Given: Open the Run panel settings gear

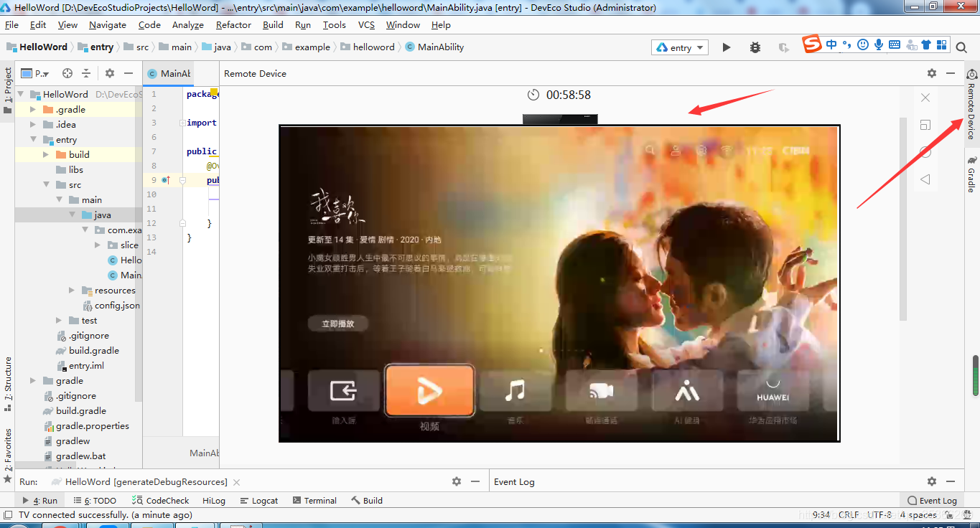Looking at the screenshot, I should (456, 481).
